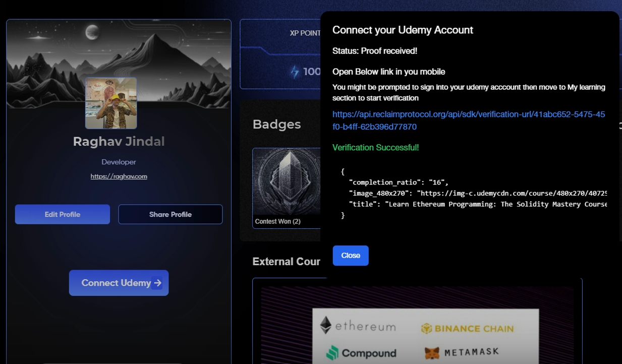Screen dimensions: 622x364
Task: Click the completion_ratio line in JSON
Action: click(399, 182)
